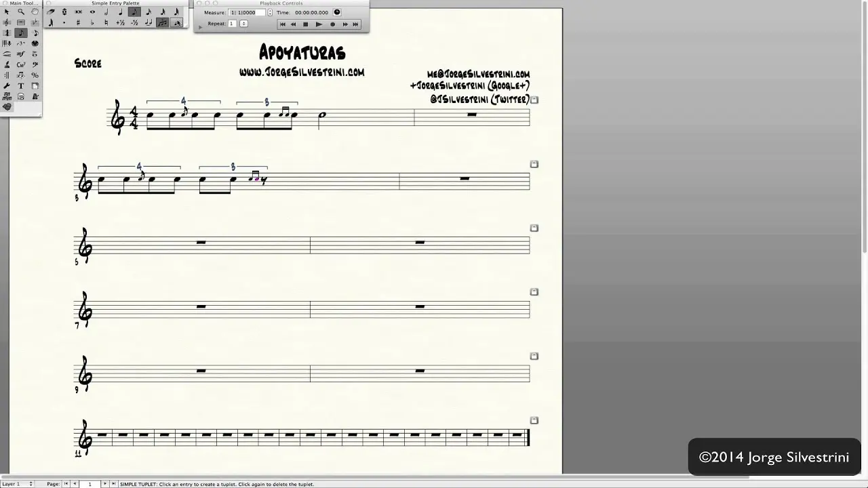Click the playback rewind button
Viewport: 868px width, 488px height.
[x=293, y=24]
